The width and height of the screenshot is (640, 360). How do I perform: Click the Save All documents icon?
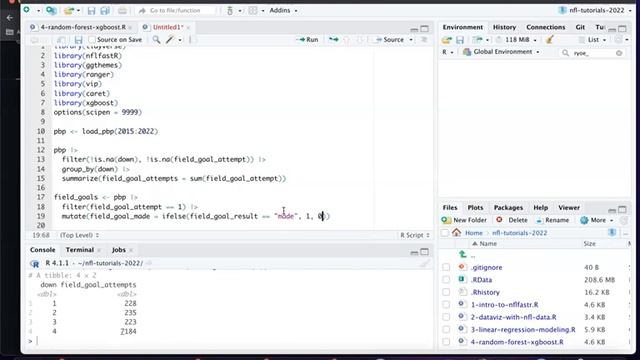pos(105,11)
